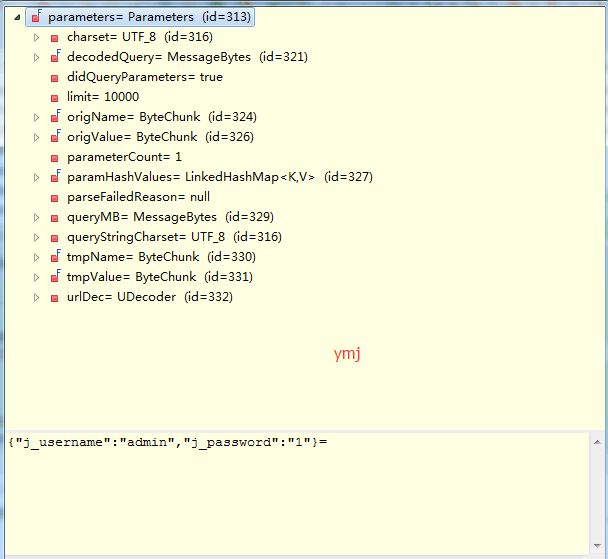This screenshot has height=559, width=608.
Task: Select the didQueryParameters= true row
Action: click(x=145, y=77)
